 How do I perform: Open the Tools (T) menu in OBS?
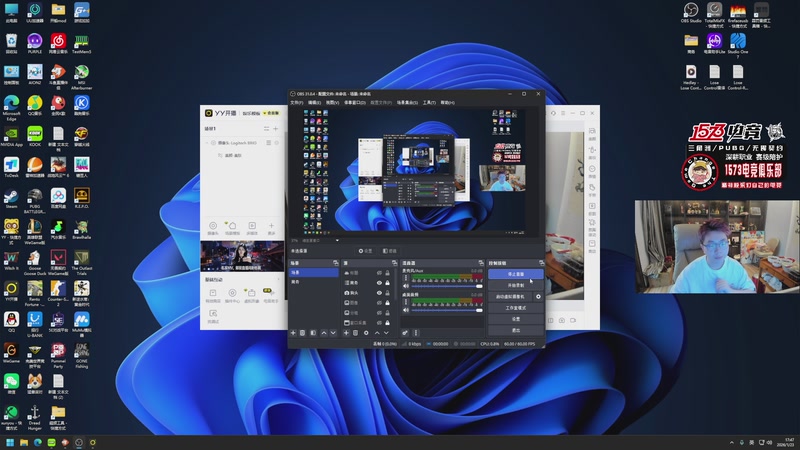tap(429, 103)
